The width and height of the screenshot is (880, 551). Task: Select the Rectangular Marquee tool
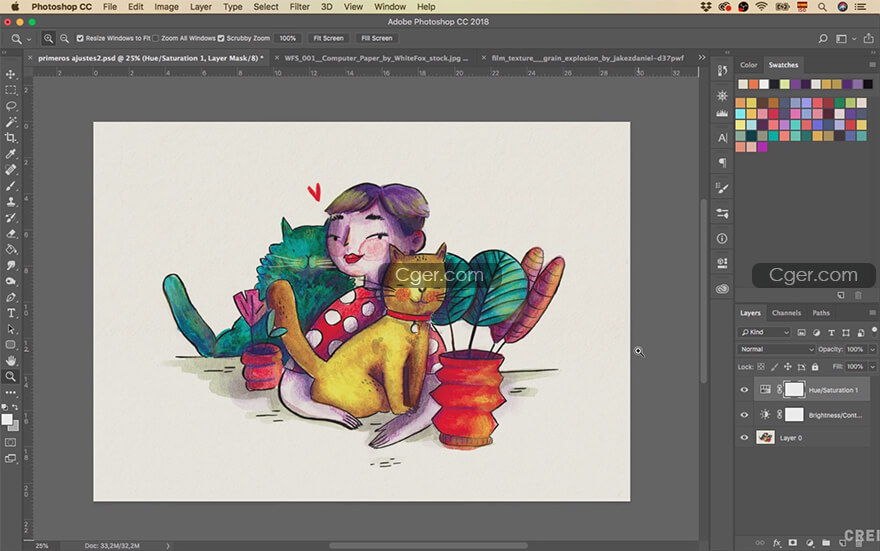[11, 90]
